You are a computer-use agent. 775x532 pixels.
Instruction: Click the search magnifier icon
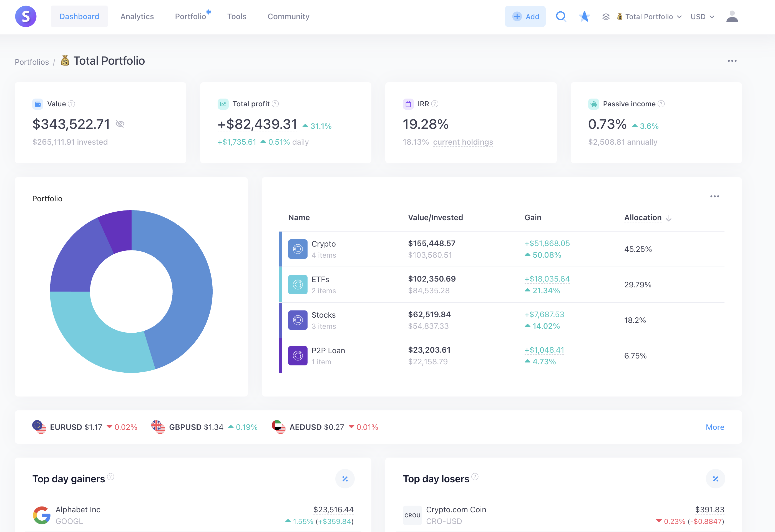[x=561, y=16]
